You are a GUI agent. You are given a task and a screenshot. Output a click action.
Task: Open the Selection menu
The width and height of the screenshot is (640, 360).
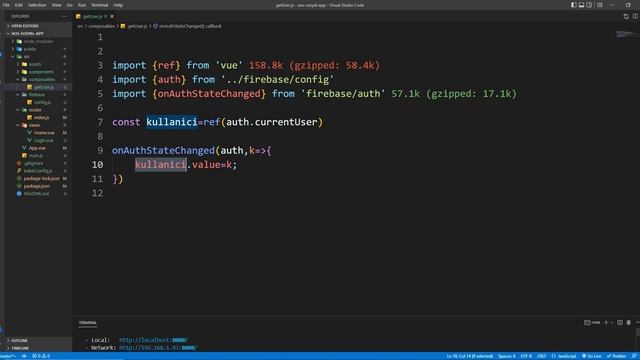(37, 5)
